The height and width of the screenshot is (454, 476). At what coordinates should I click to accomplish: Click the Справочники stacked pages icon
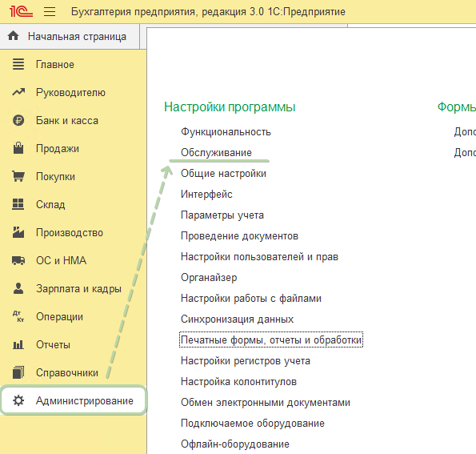18,372
